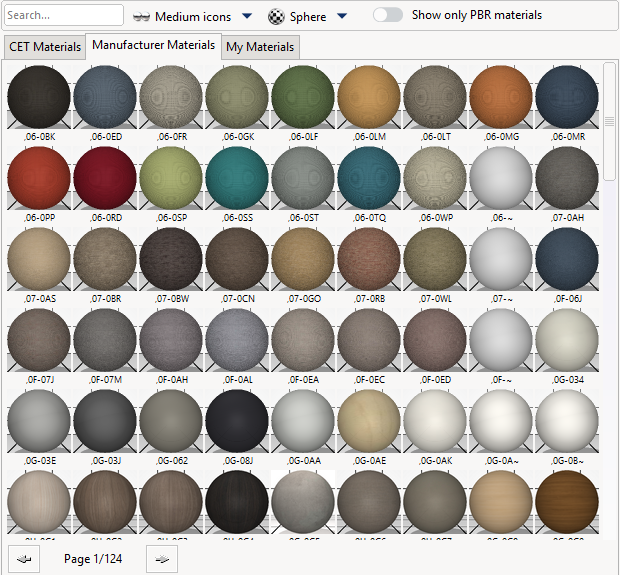
Task: Pick the ivory ,0G-0AK material
Action: coord(435,422)
